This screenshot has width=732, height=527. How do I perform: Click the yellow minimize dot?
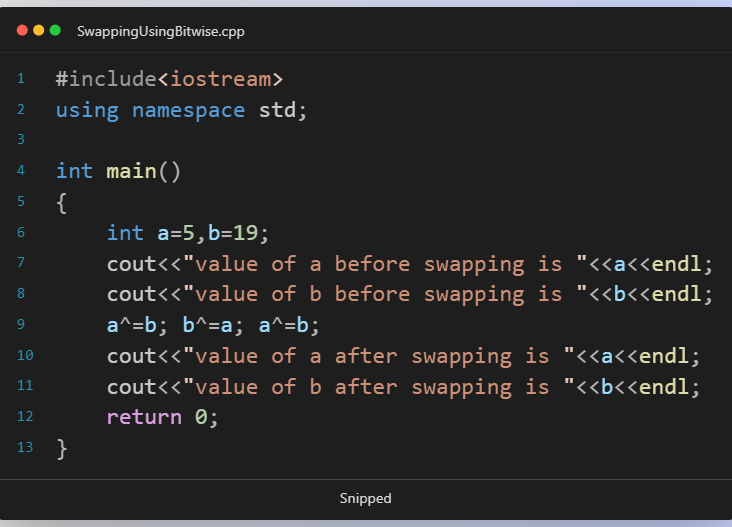coord(39,30)
